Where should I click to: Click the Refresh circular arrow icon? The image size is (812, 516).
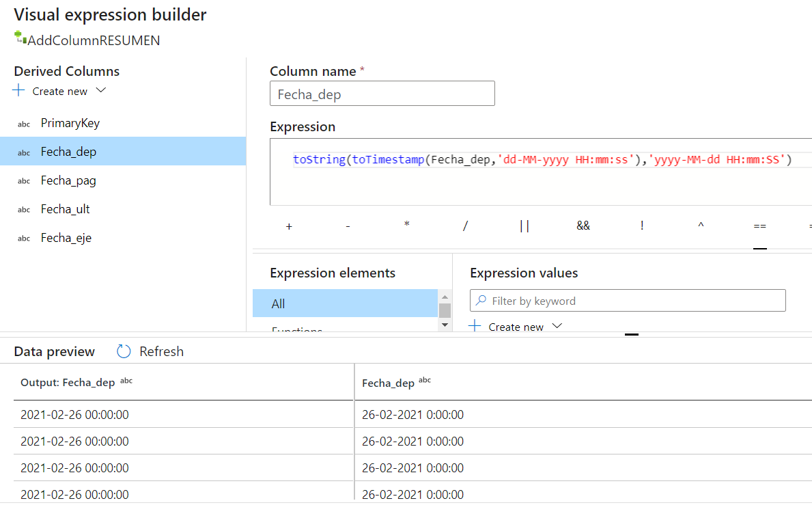click(124, 351)
